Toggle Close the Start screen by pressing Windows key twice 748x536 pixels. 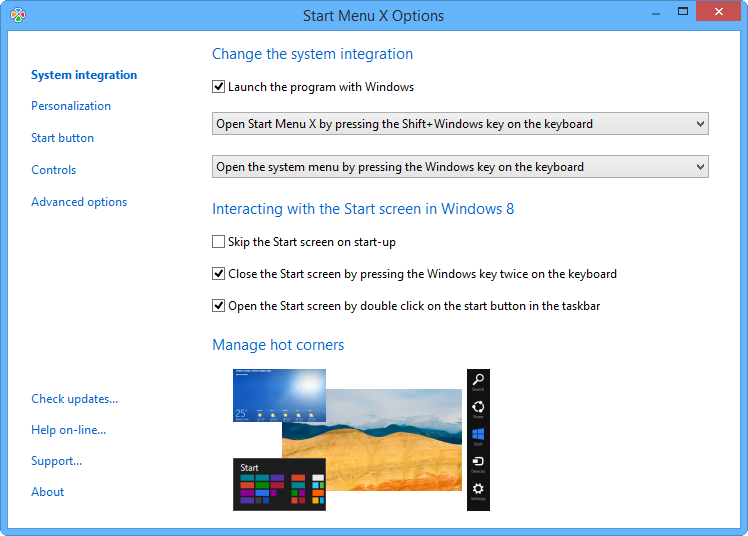218,274
